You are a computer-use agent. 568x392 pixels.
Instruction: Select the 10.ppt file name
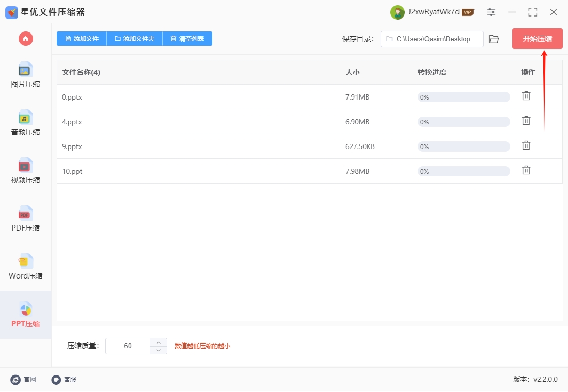(x=72, y=171)
